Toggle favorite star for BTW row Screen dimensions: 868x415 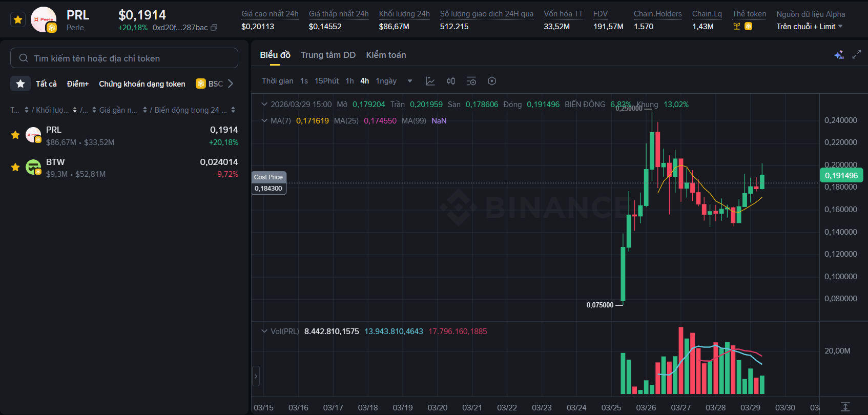pyautogui.click(x=15, y=167)
